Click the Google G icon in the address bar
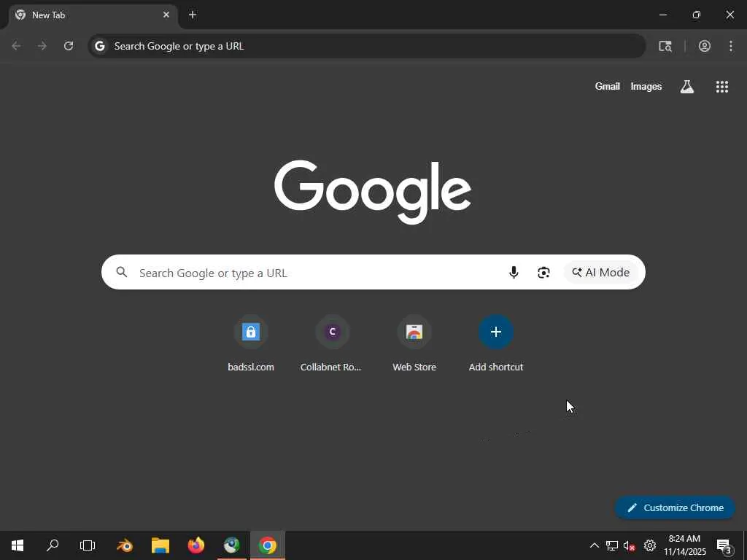Image resolution: width=747 pixels, height=560 pixels. [x=99, y=46]
